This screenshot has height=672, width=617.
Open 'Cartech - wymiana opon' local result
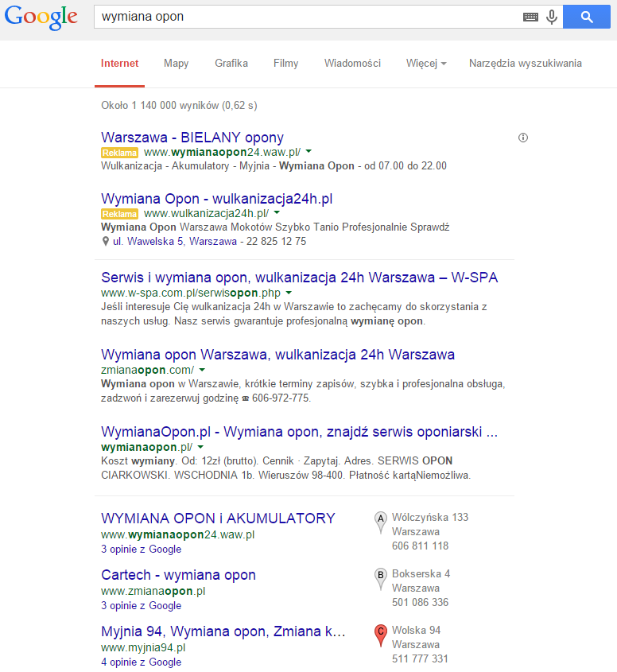[178, 575]
